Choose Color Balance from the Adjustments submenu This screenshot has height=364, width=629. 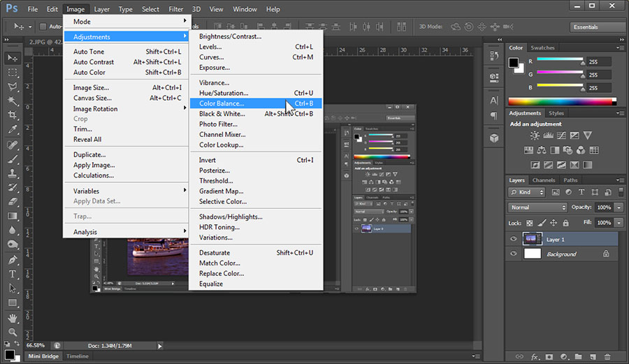coord(222,103)
